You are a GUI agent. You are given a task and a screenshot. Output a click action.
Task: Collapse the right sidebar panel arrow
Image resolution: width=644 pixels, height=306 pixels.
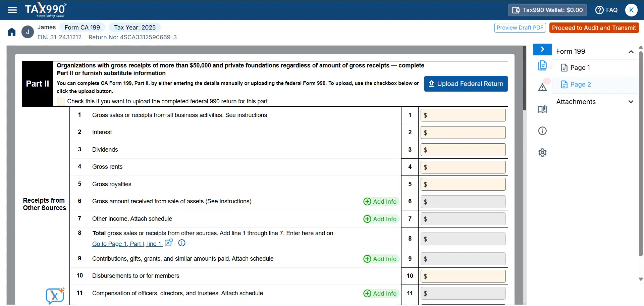542,49
